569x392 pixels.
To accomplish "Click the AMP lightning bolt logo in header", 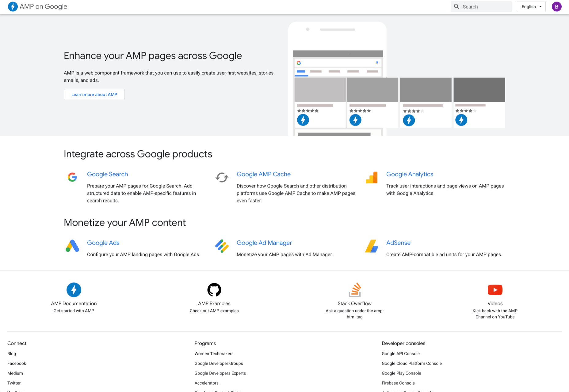I will click(13, 6).
